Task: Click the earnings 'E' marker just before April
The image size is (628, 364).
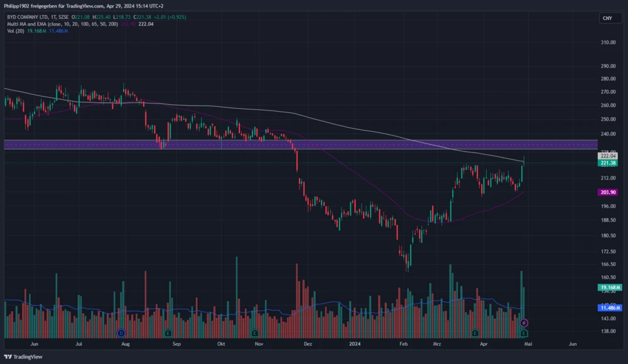Action: [x=475, y=332]
